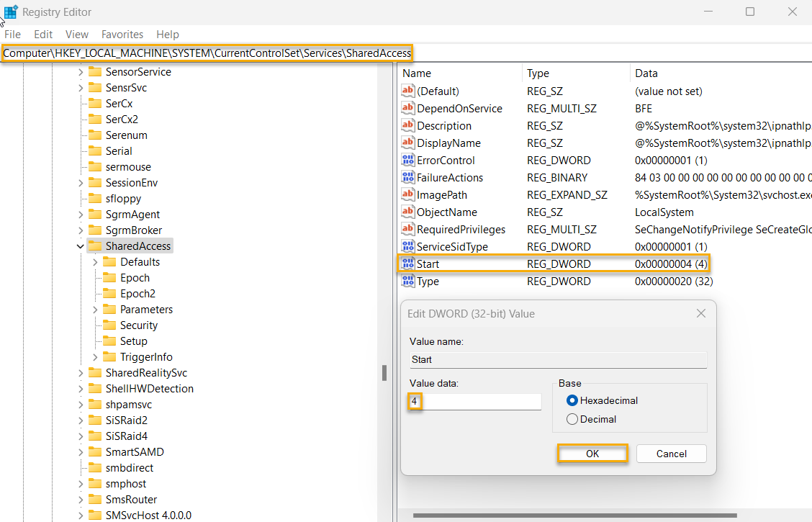812x522 pixels.
Task: Click the Security subkey folder icon
Action: [x=109, y=325]
